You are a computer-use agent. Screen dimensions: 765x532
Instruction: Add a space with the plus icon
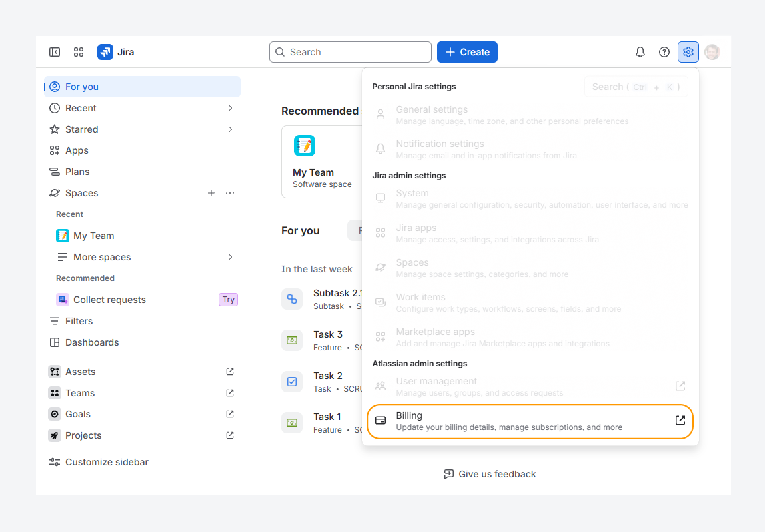pos(211,193)
